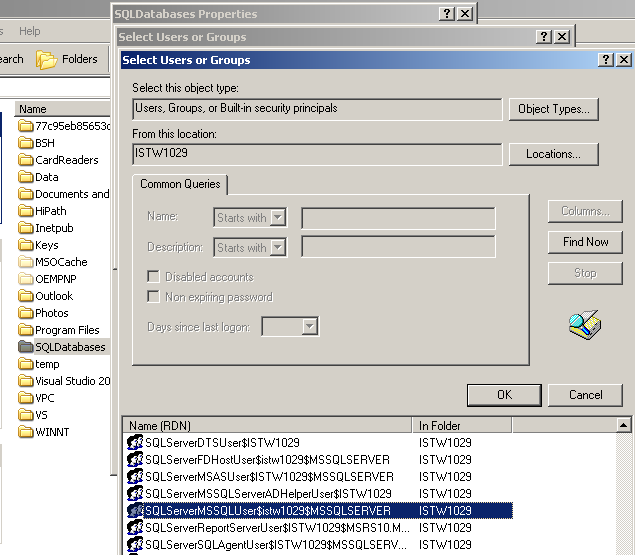Image resolution: width=635 pixels, height=555 pixels.
Task: Select SQLServerMSSQLUser$istw1029$MSSQLSERVER row
Action: pos(318,510)
